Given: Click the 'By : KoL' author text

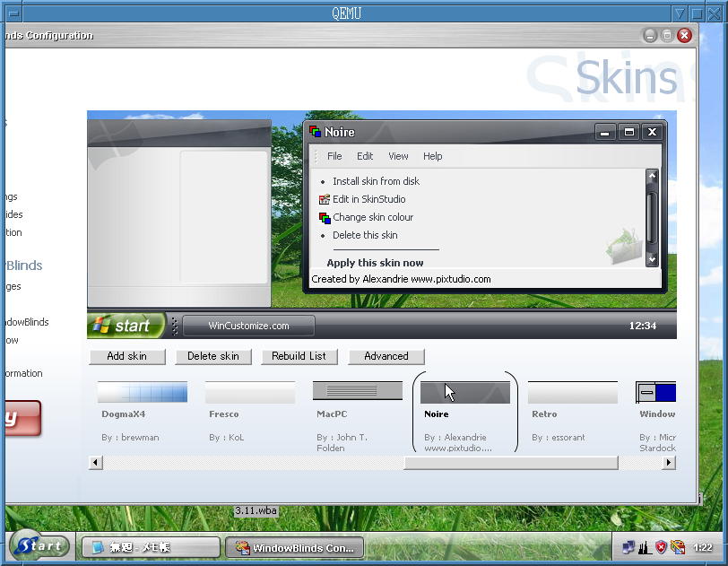Looking at the screenshot, I should 227,437.
